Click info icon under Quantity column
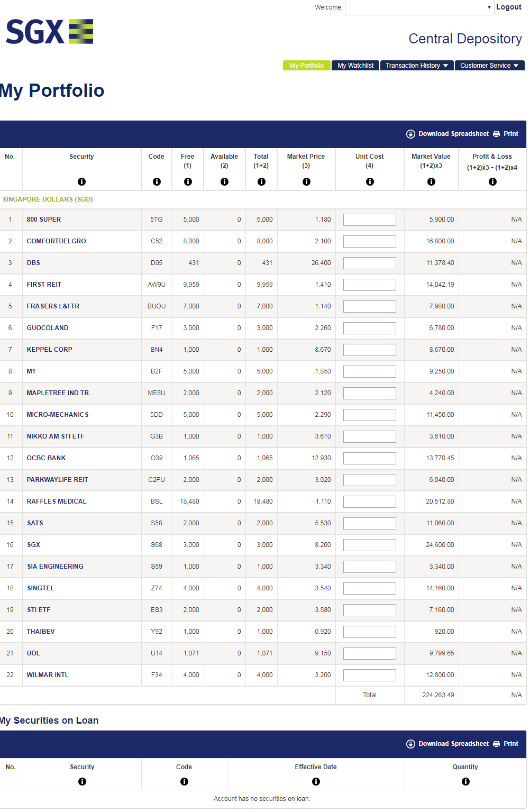The image size is (530, 812). coord(465,781)
